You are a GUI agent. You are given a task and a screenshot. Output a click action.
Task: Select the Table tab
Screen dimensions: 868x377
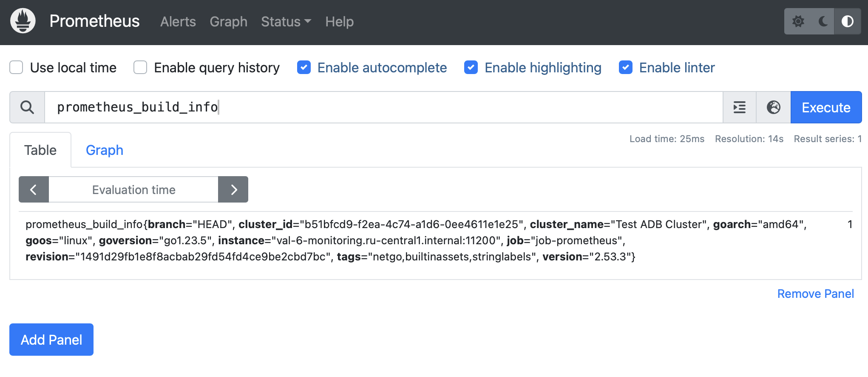[40, 150]
